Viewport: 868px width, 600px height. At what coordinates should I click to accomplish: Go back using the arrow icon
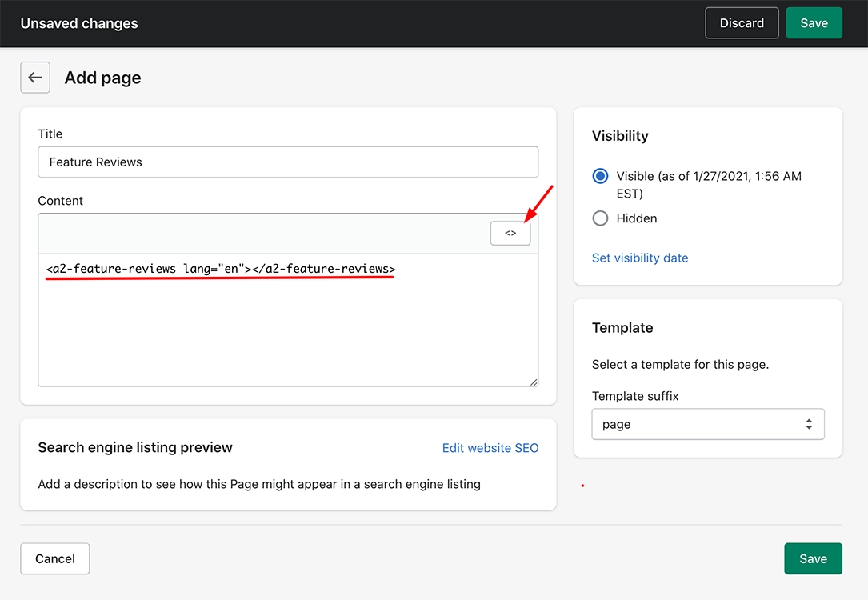35,78
